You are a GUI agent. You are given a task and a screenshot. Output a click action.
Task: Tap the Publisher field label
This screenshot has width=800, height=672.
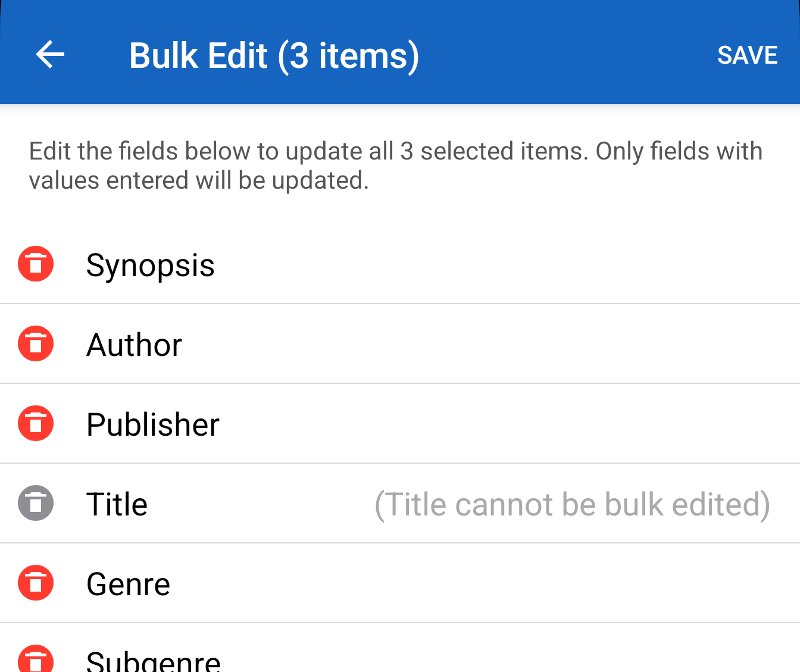click(153, 424)
